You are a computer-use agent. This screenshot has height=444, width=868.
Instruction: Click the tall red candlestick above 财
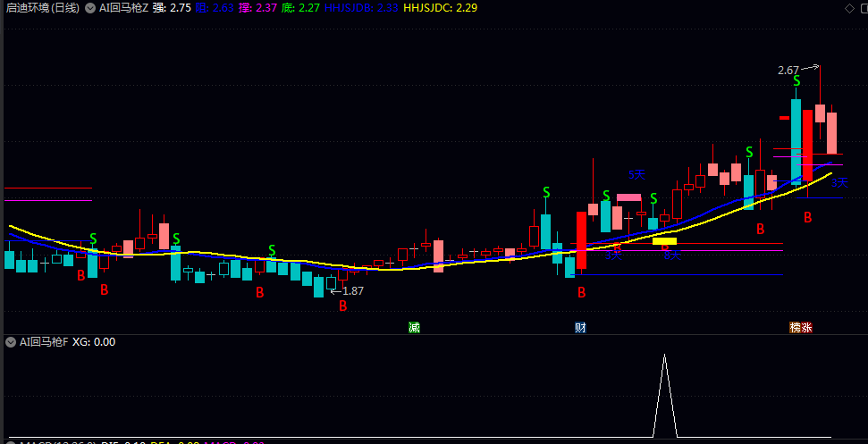click(581, 240)
